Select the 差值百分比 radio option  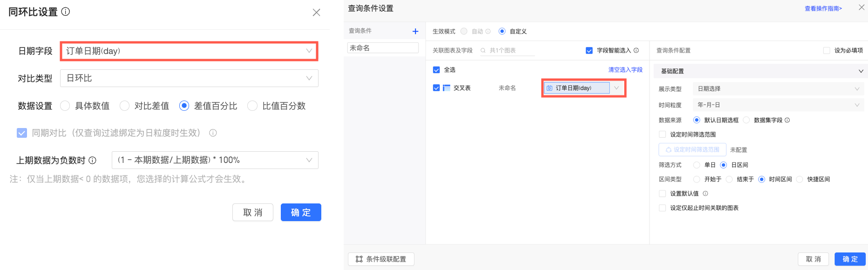tap(184, 106)
